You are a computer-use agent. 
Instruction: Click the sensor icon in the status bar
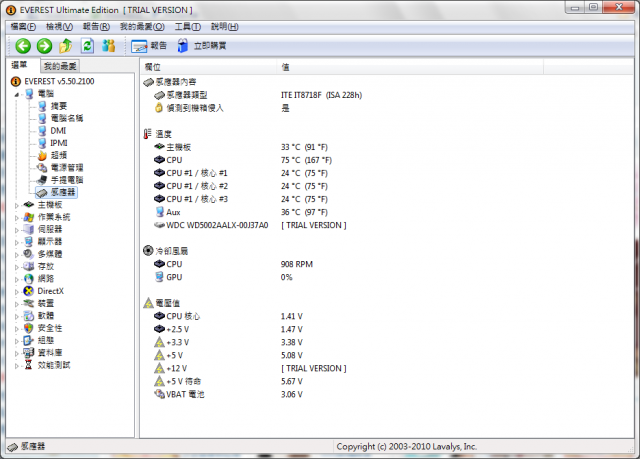coord(13,447)
